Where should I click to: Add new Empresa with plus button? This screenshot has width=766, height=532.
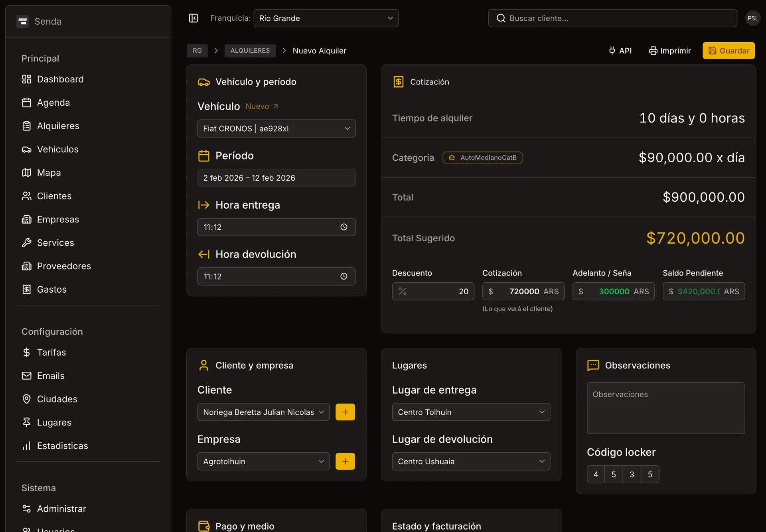point(345,461)
